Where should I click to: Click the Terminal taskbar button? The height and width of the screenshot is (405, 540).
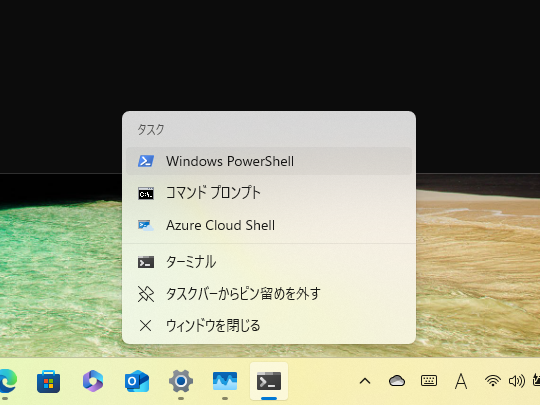[x=269, y=381]
